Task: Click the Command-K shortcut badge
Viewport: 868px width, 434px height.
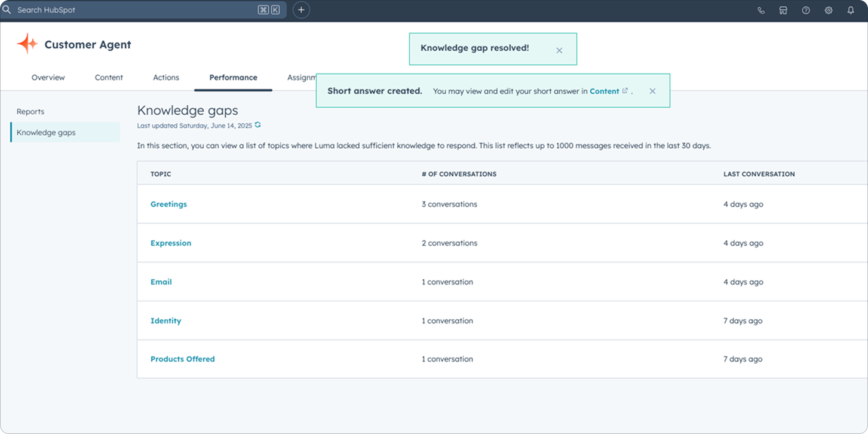Action: tap(269, 10)
